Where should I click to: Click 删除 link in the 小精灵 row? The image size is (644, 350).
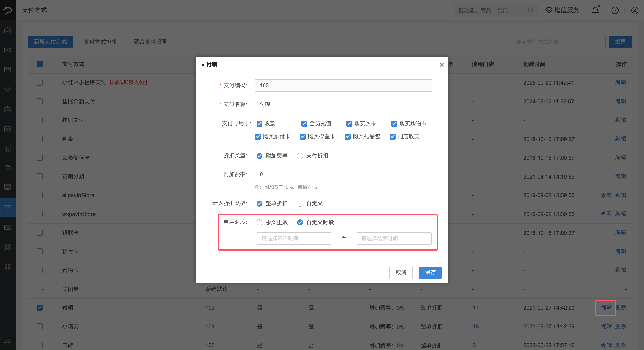(x=621, y=327)
